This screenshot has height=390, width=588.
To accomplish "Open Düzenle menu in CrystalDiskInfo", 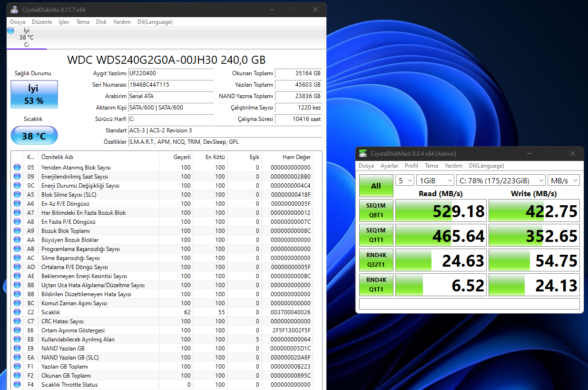I will coord(42,22).
